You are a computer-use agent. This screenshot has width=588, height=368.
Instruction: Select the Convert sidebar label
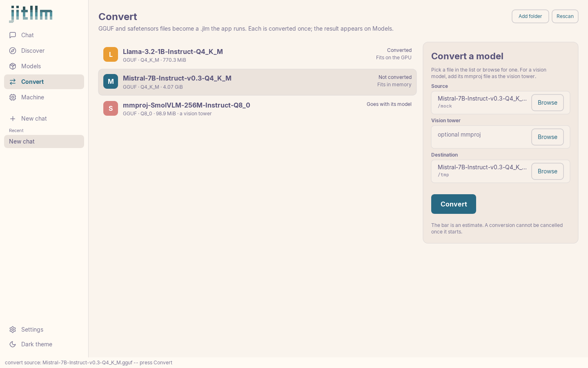(32, 82)
